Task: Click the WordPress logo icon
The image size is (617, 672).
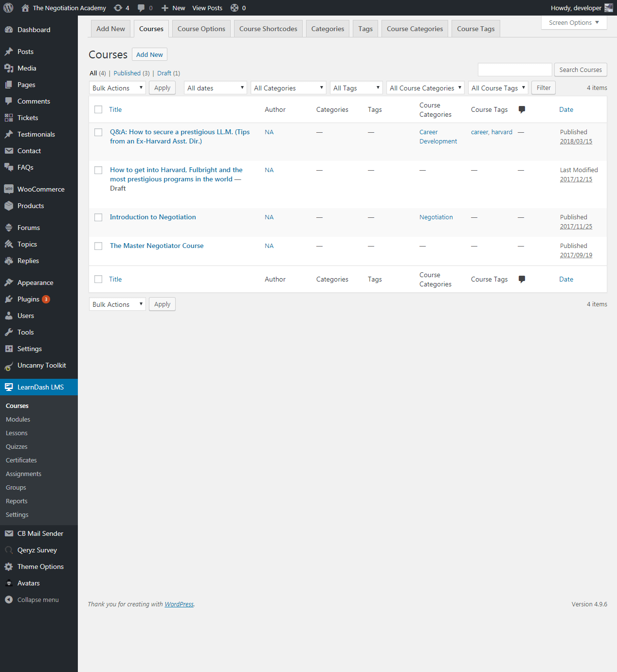Action: (x=8, y=8)
